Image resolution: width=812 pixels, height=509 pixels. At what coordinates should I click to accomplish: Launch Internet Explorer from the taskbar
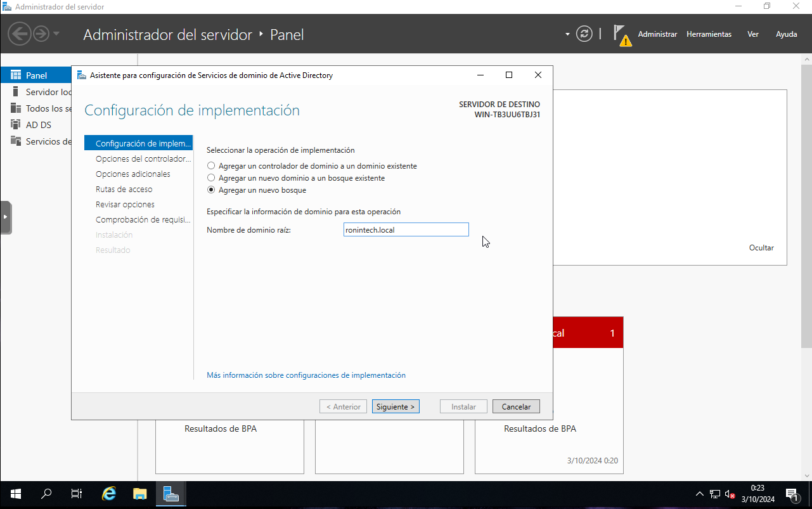[109, 494]
